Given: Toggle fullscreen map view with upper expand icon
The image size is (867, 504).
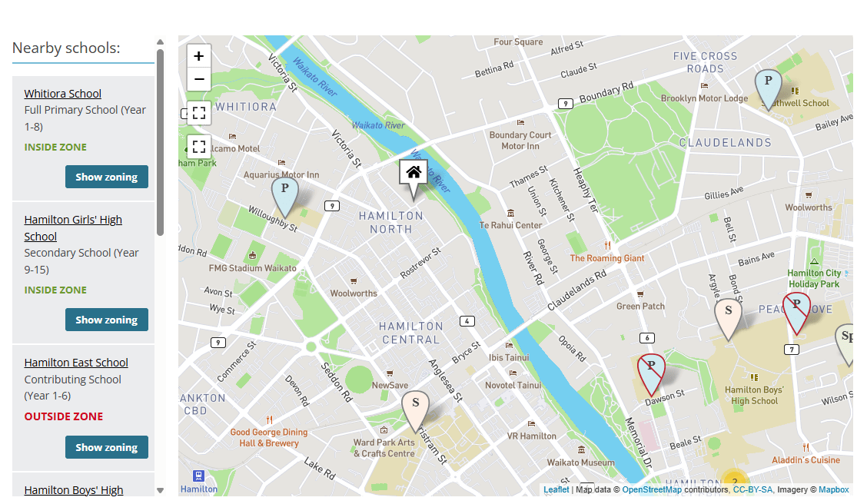Looking at the screenshot, I should (x=199, y=113).
